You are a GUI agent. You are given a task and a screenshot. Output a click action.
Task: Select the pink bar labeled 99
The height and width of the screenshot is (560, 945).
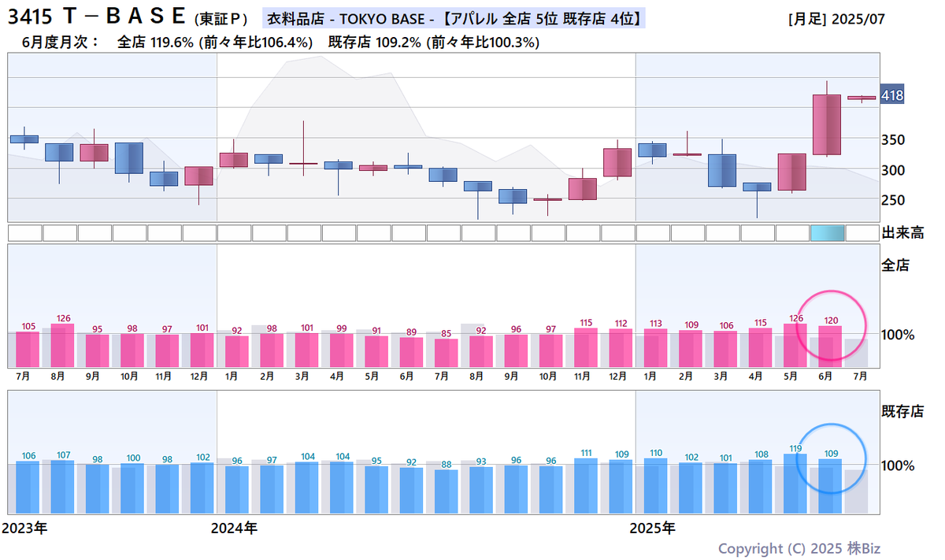pyautogui.click(x=342, y=350)
